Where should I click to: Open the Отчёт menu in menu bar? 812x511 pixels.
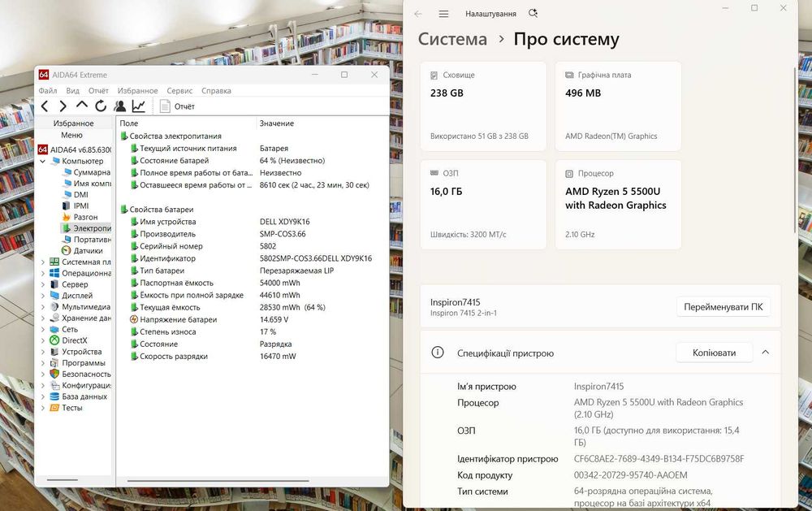98,91
